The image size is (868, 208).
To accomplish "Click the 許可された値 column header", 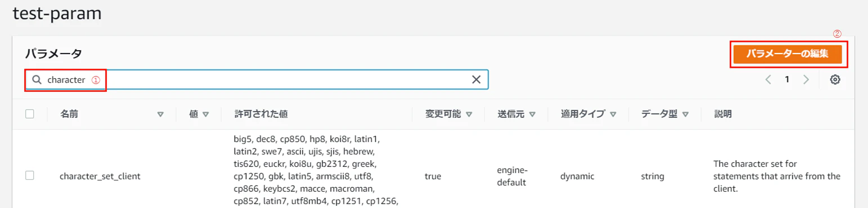I will pyautogui.click(x=261, y=114).
